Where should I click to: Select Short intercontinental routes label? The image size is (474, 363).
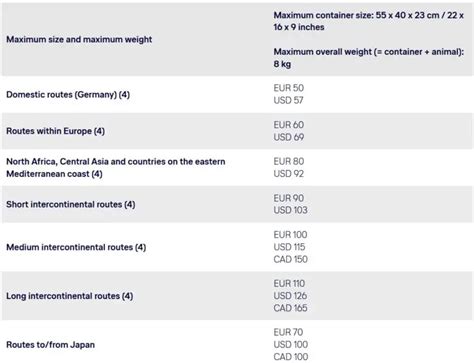coord(71,204)
